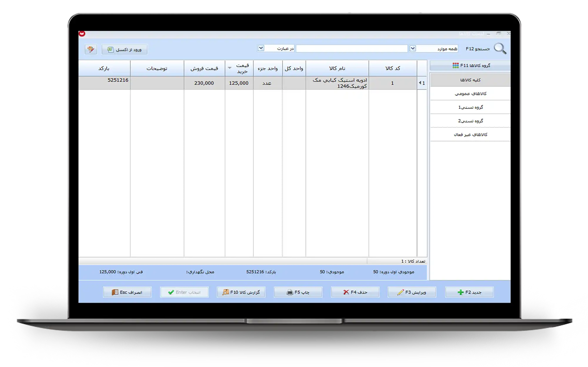
Task: Click the Excel import button
Action: (124, 49)
